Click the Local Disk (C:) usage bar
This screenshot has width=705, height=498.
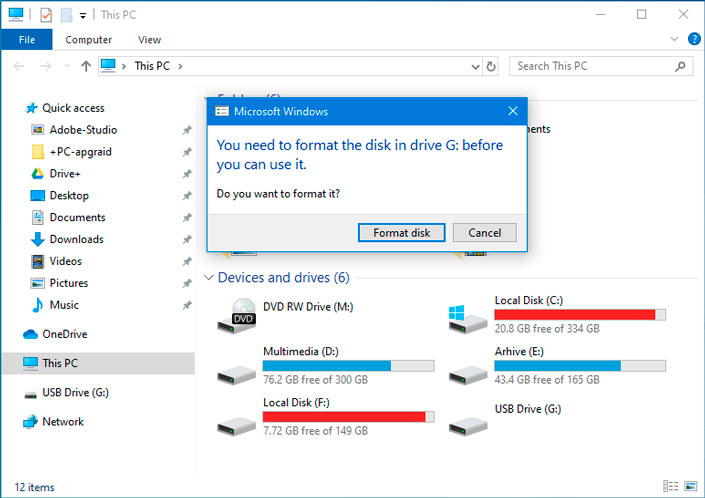tap(580, 315)
